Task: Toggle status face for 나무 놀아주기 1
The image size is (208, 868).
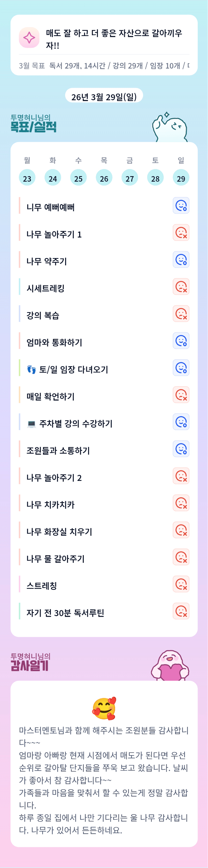Action: pos(181,232)
